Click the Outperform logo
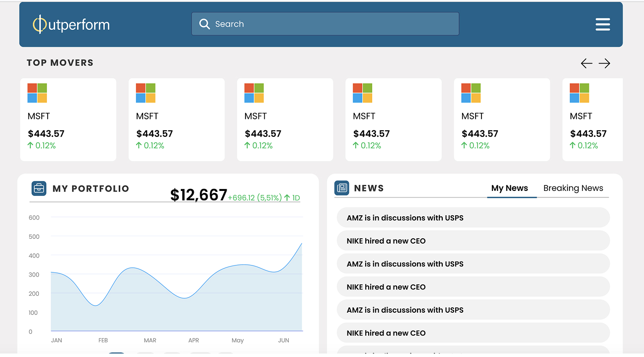Image resolution: width=644 pixels, height=357 pixels. click(x=71, y=24)
